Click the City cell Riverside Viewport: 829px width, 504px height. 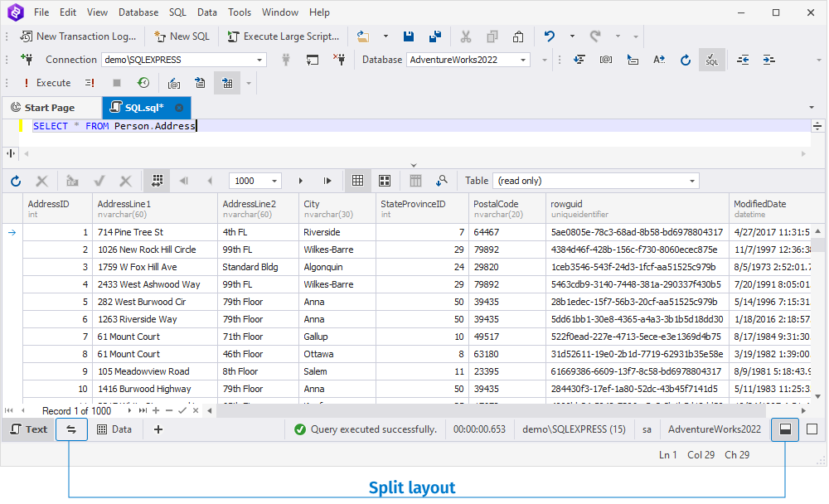coord(337,232)
